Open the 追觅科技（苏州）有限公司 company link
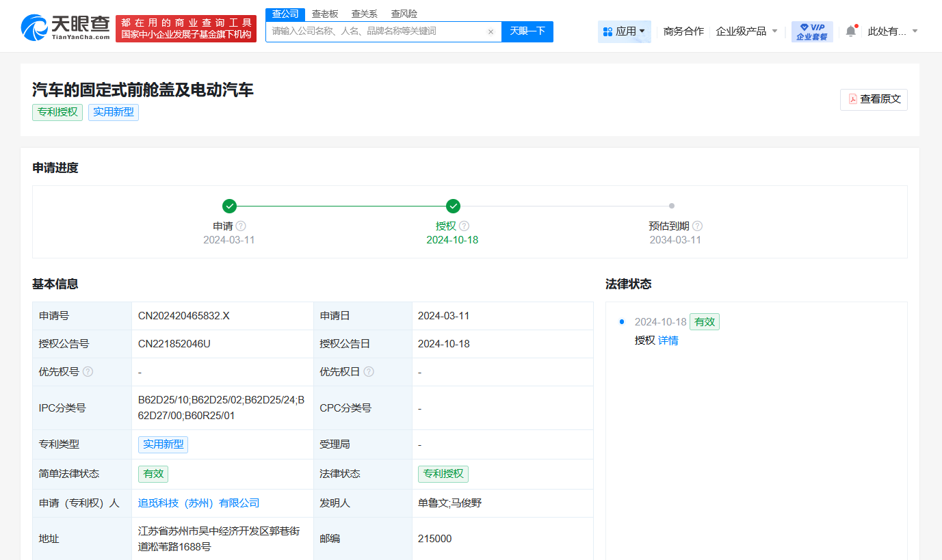Image resolution: width=942 pixels, height=560 pixels. pyautogui.click(x=198, y=503)
